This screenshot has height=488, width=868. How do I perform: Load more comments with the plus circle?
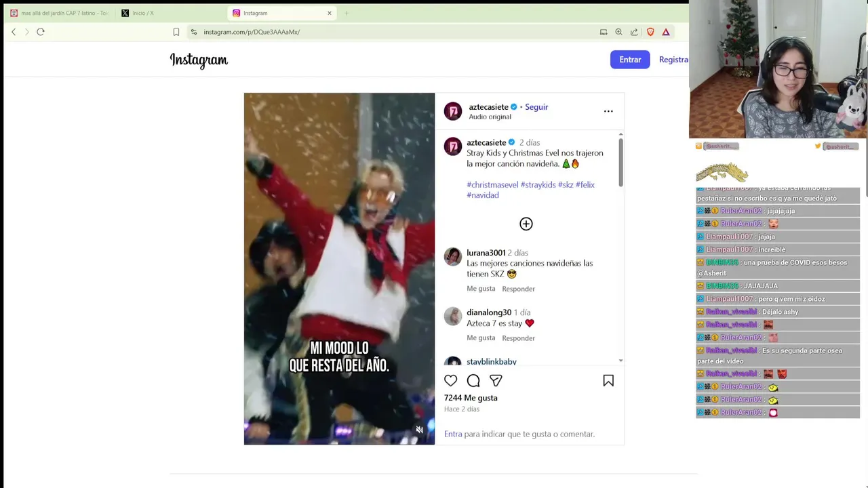526,224
